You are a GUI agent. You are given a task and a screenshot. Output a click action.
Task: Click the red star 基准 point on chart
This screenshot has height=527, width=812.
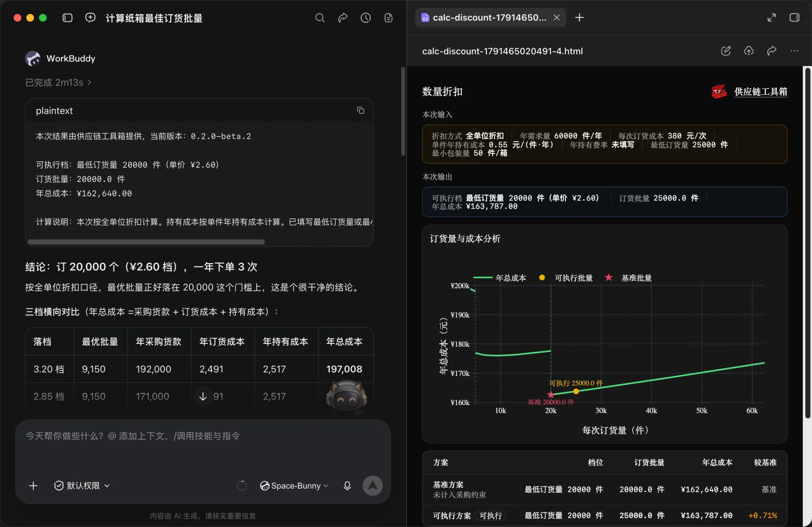[551, 395]
